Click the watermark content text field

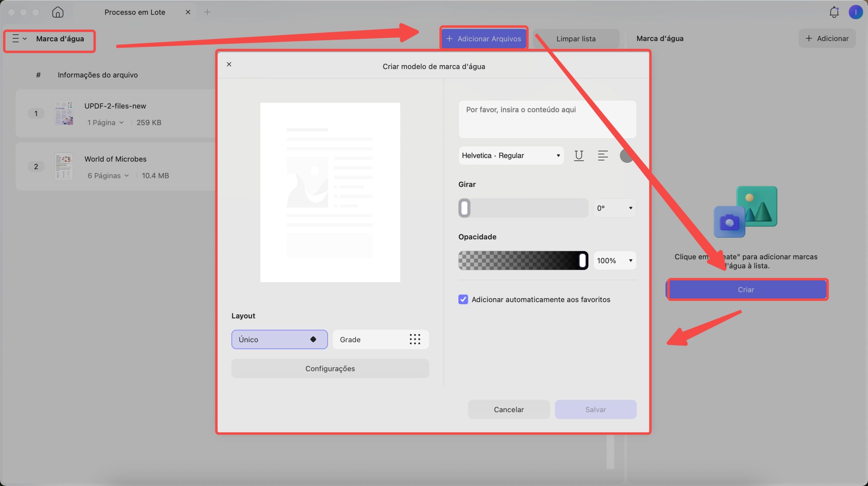coord(547,119)
